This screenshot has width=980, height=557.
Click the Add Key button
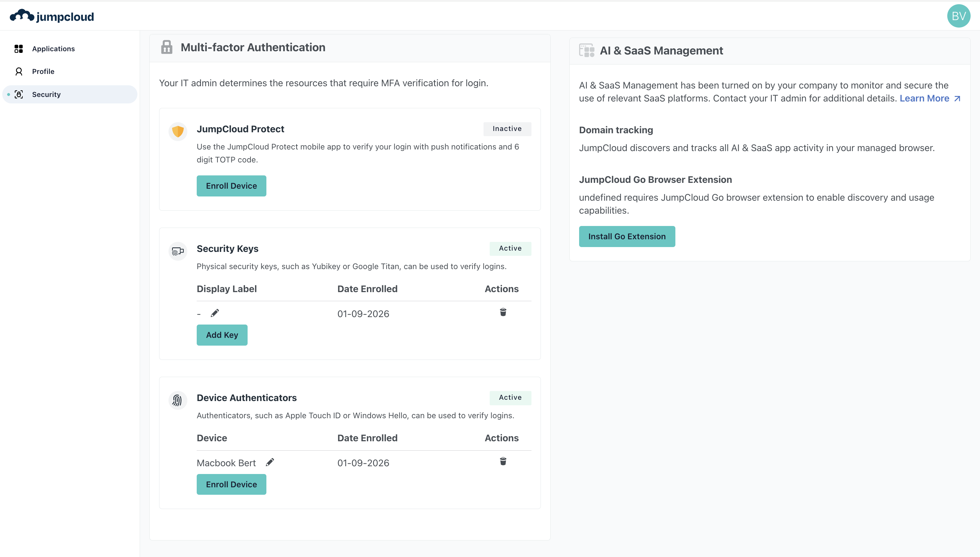(222, 335)
